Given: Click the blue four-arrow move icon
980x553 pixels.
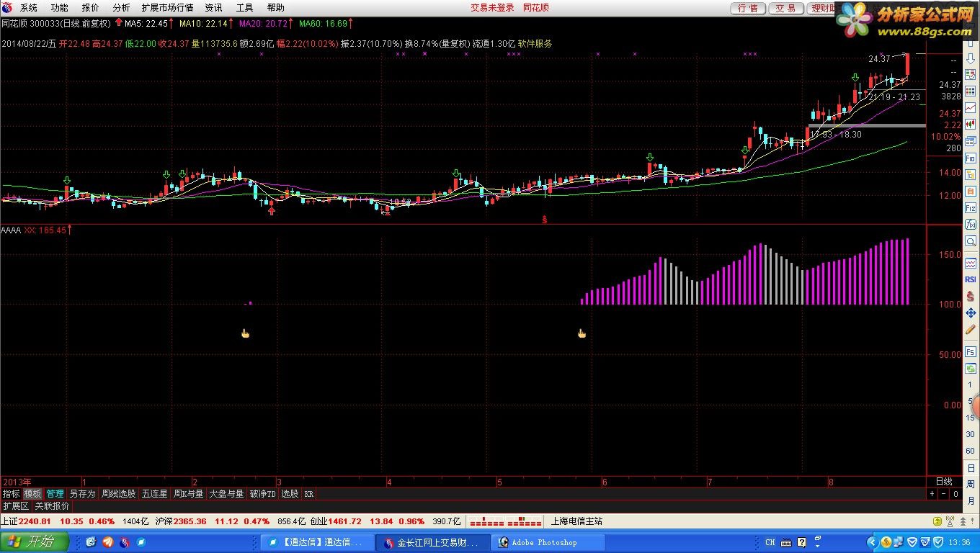Looking at the screenshot, I should click(x=971, y=313).
